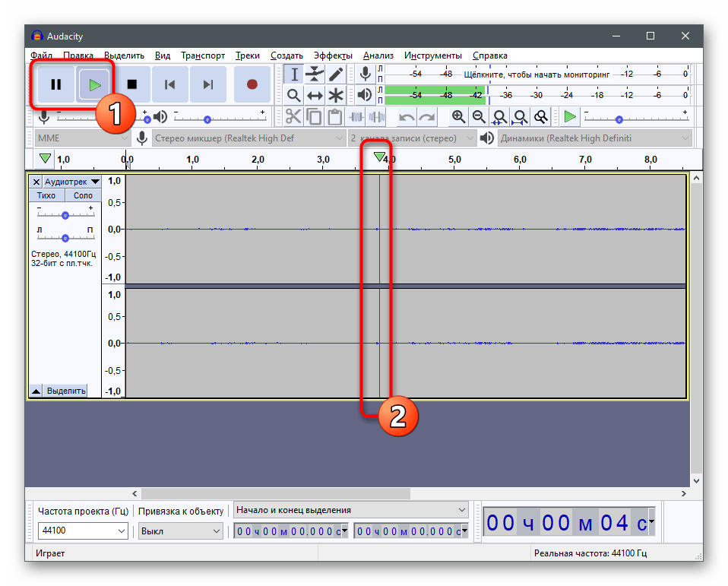The height and width of the screenshot is (586, 728).
Task: Collapse the track with the triangle button
Action: point(36,391)
